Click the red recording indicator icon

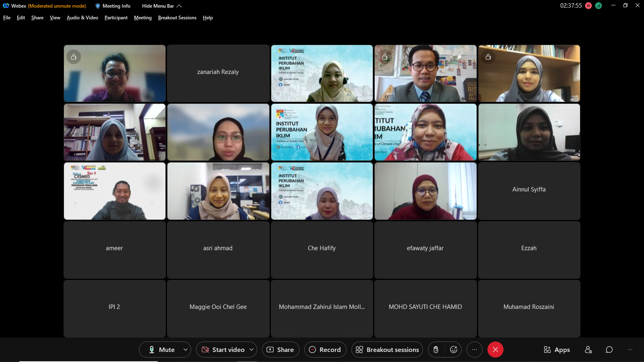[588, 6]
